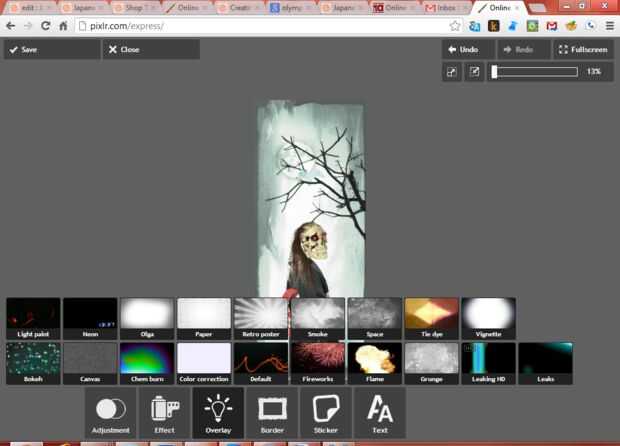Select the Light paint overlay

(33, 319)
